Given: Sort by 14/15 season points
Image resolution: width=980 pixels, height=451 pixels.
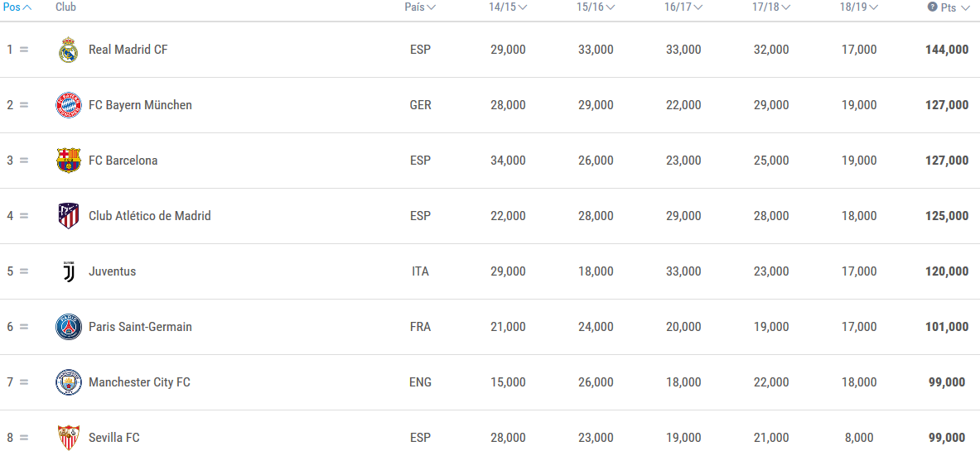Looking at the screenshot, I should click(508, 7).
